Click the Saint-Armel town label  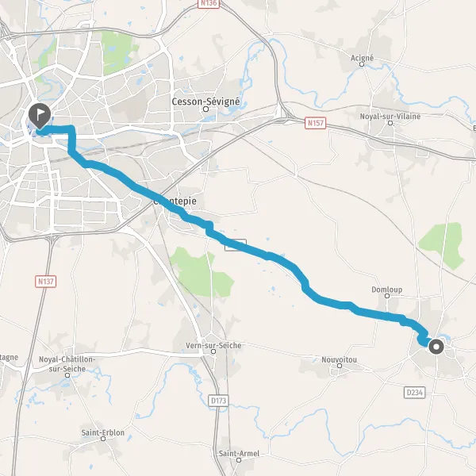239,454
